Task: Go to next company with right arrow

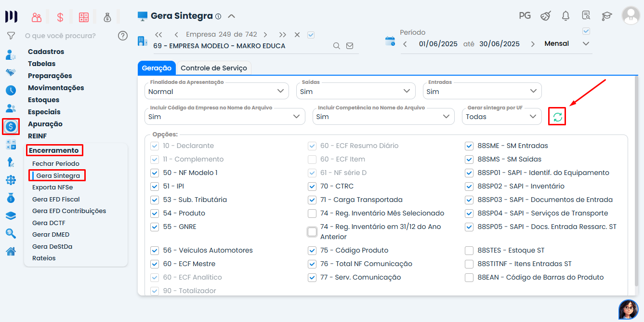Action: (x=265, y=35)
